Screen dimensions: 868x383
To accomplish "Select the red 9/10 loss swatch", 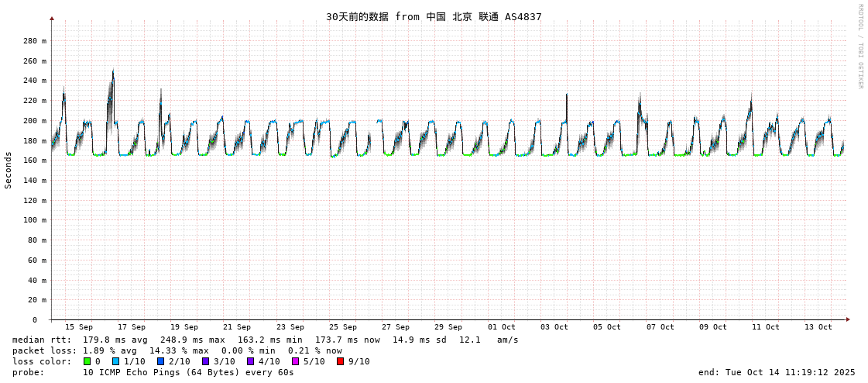I will click(340, 361).
